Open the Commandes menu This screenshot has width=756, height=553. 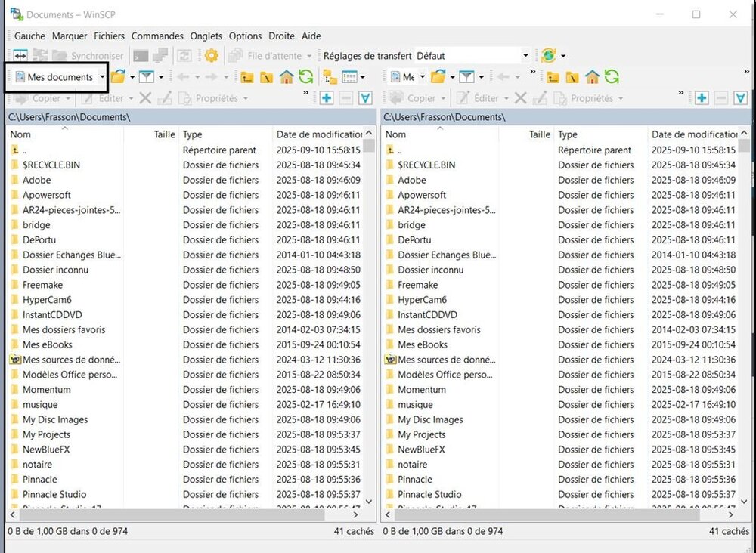coord(157,36)
